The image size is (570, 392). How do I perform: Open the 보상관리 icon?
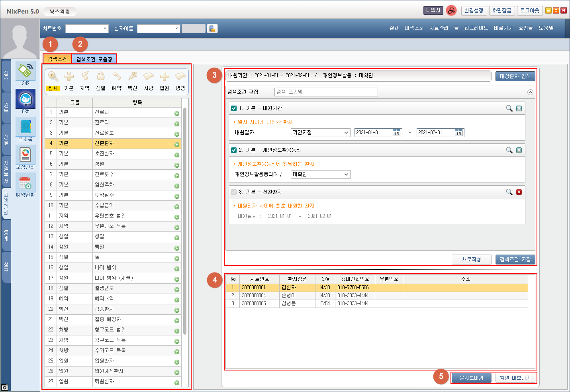coord(25,155)
